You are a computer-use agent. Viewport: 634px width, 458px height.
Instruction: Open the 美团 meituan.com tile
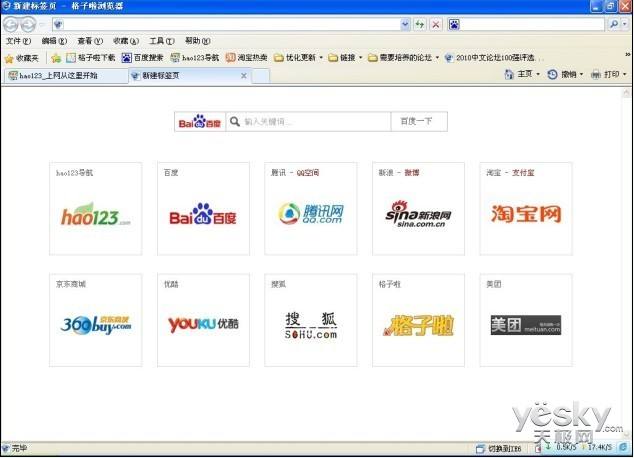pyautogui.click(x=526, y=320)
